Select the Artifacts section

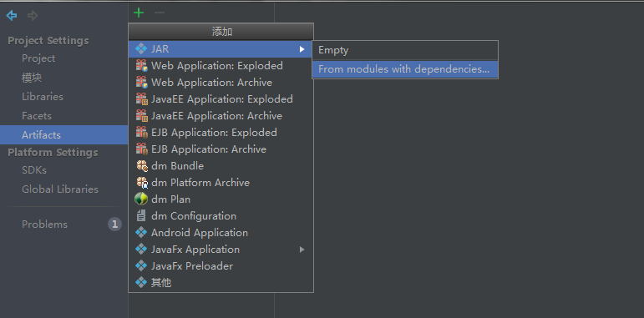click(x=63, y=134)
